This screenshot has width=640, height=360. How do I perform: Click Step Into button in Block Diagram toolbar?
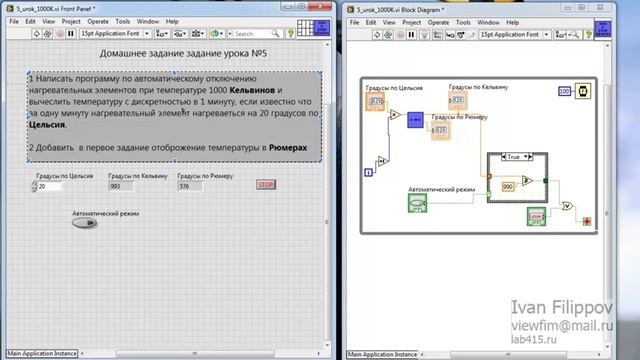point(450,35)
